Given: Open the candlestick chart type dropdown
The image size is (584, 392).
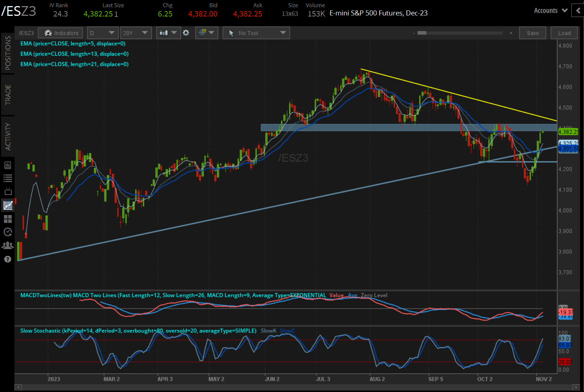Looking at the screenshot, I should 168,33.
